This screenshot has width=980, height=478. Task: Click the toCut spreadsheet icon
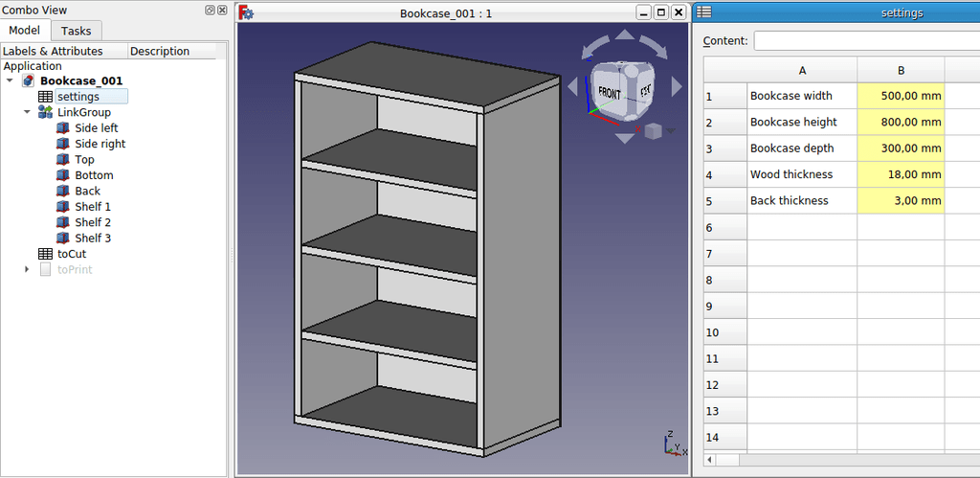tap(45, 254)
